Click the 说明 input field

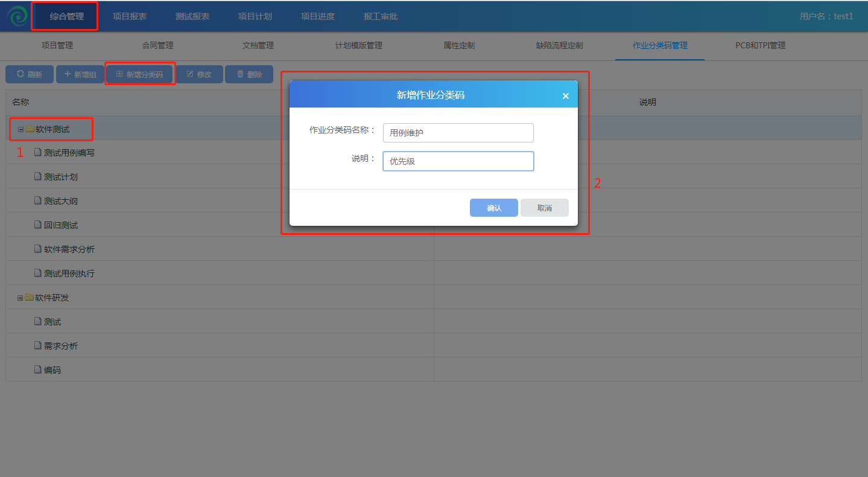(x=458, y=161)
